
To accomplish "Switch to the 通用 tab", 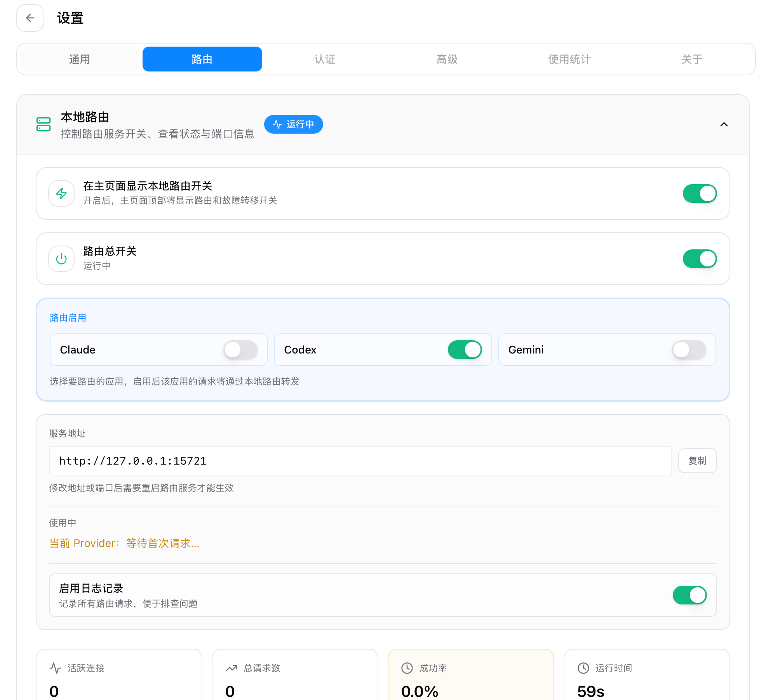I will (x=80, y=59).
